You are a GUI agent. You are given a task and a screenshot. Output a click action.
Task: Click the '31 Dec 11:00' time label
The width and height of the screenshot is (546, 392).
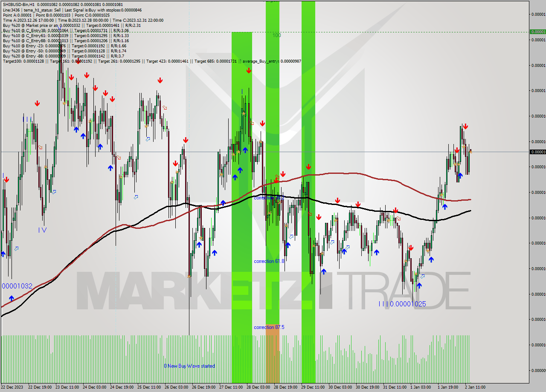[395, 387]
